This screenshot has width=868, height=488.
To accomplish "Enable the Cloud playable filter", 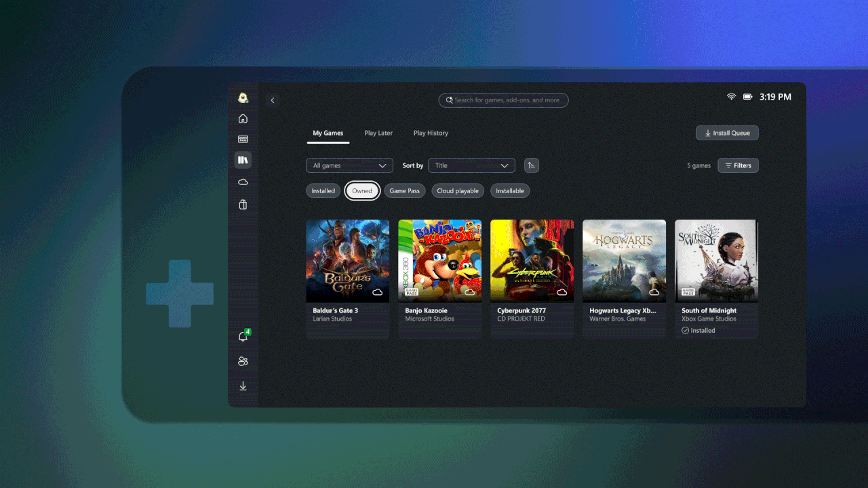I will click(457, 190).
